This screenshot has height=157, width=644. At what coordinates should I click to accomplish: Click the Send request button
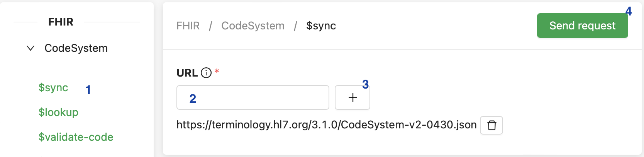tap(582, 26)
